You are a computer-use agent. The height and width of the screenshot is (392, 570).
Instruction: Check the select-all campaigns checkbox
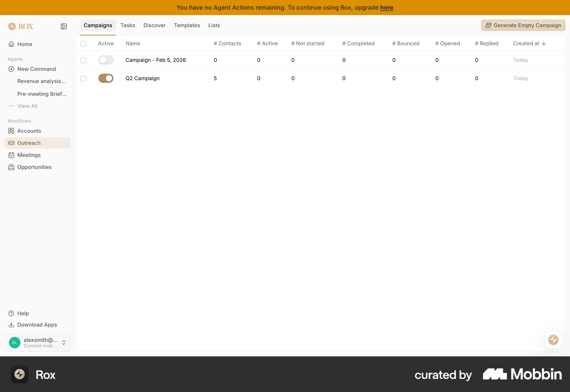click(x=83, y=43)
